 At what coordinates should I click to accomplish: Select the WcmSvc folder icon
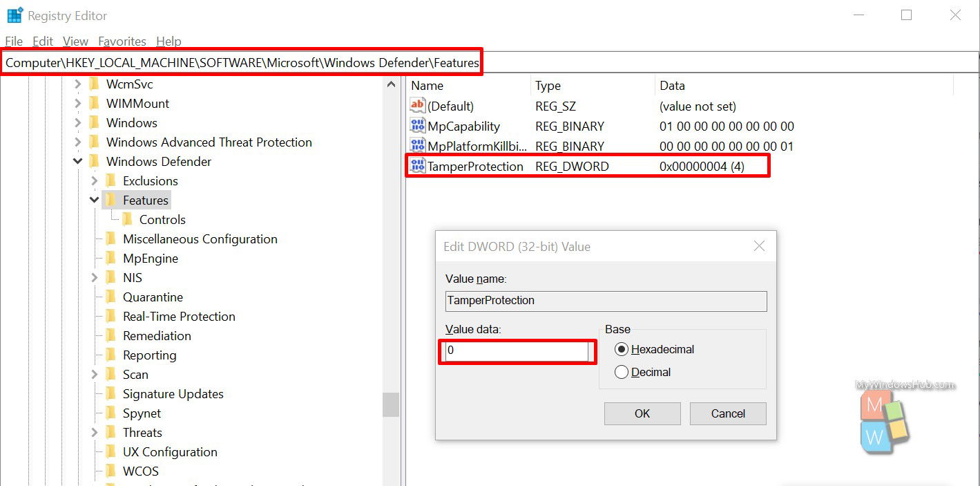[94, 84]
